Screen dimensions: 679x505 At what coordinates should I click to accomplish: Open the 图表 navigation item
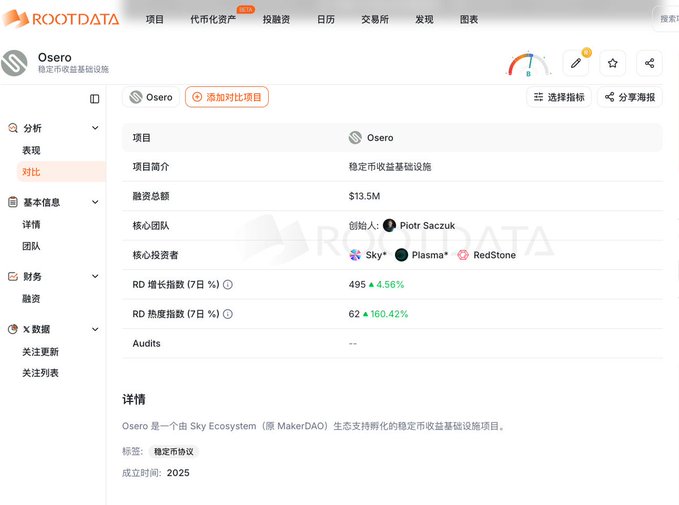tap(469, 19)
